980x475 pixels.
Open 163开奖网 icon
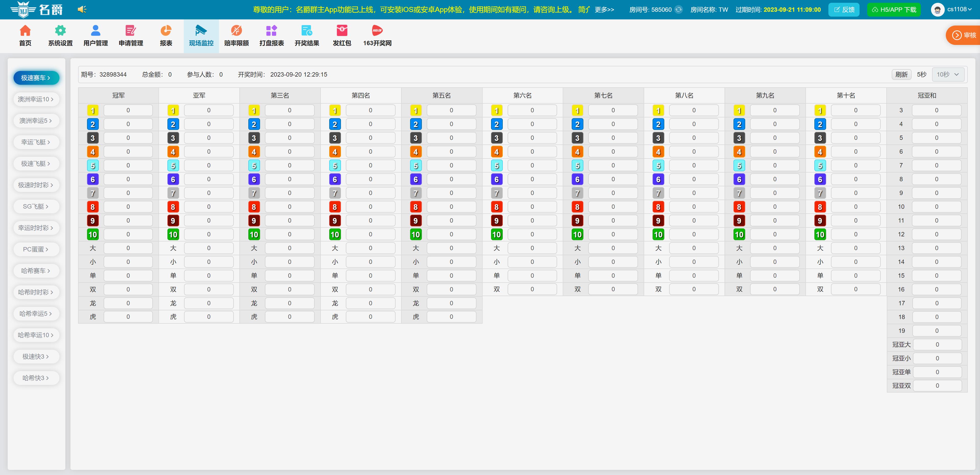377,30
